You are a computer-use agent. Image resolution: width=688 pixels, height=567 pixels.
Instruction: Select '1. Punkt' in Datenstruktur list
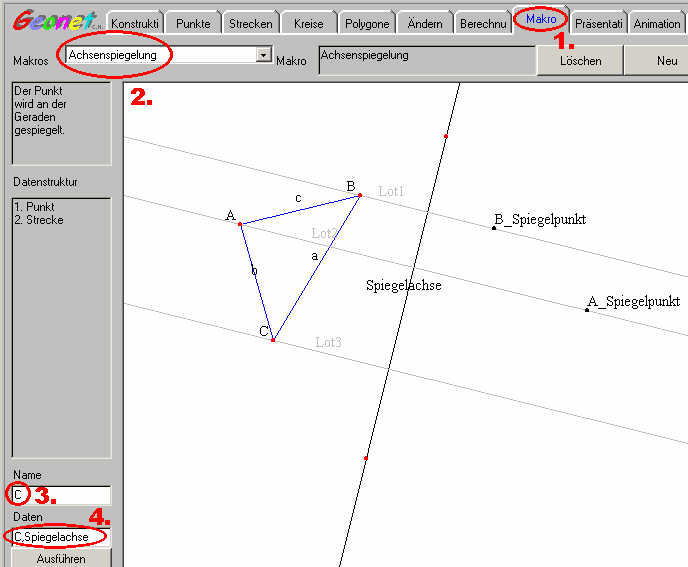34,207
